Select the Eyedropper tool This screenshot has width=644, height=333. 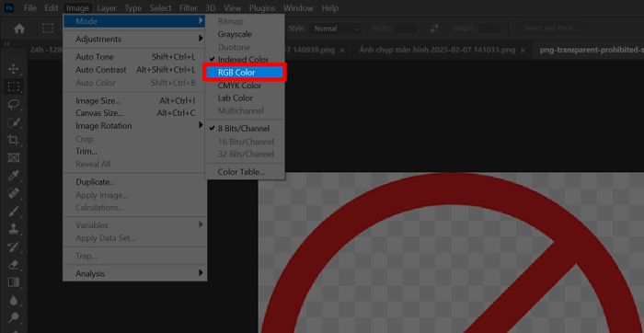[x=14, y=176]
